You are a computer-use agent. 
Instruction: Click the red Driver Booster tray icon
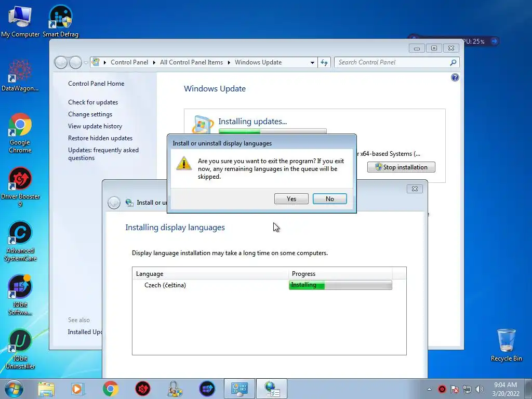(442, 389)
